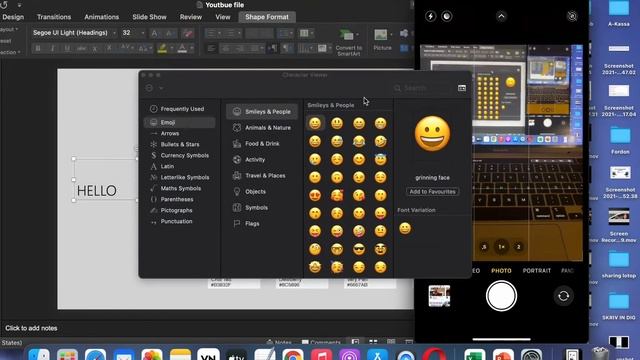Screen dimensions: 640x360
Task: Select the sunglasses emoji in the grid
Action: (359, 249)
